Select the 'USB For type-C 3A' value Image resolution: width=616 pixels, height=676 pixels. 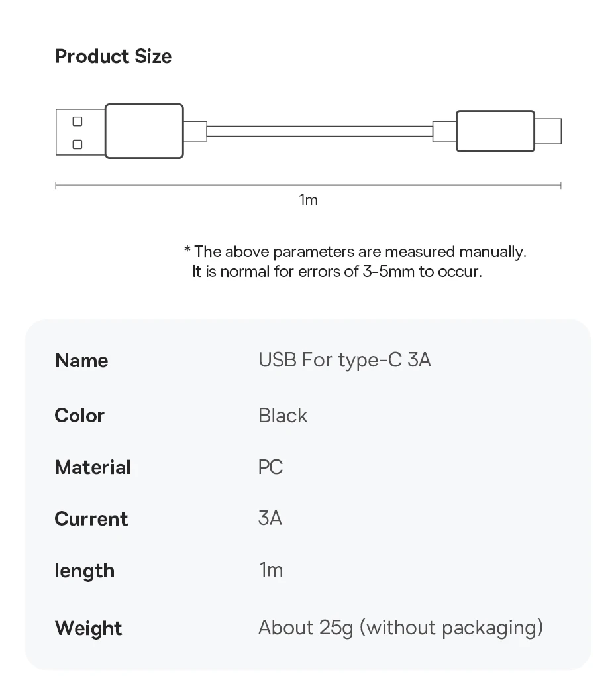pos(344,360)
